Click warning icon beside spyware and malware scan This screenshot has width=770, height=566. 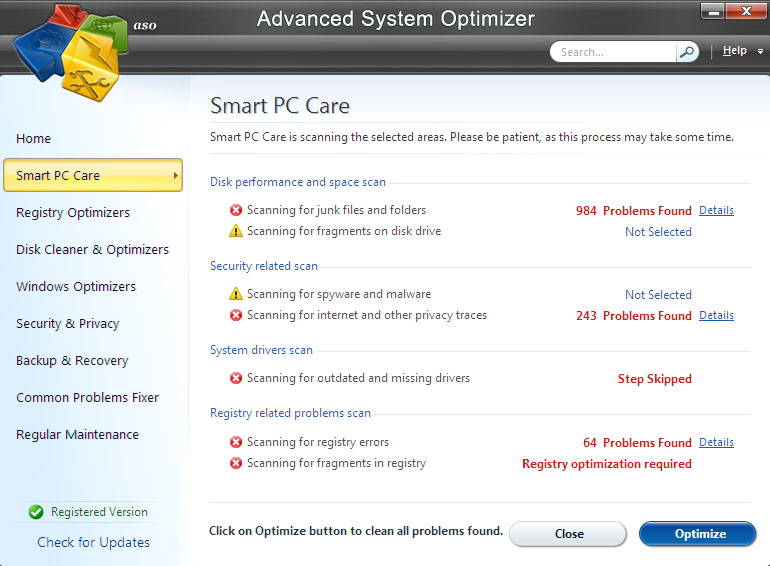point(236,294)
